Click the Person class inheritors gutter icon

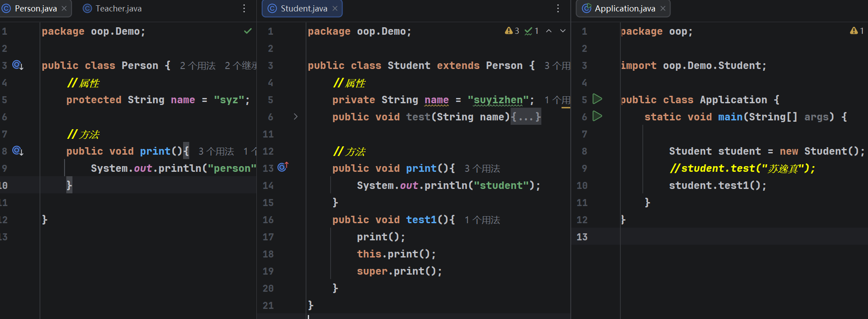[x=18, y=65]
